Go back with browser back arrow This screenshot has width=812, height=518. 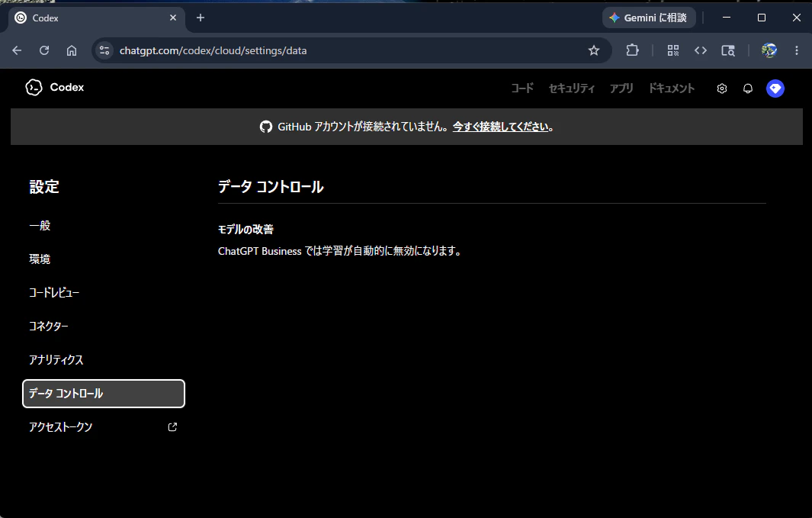tap(17, 50)
